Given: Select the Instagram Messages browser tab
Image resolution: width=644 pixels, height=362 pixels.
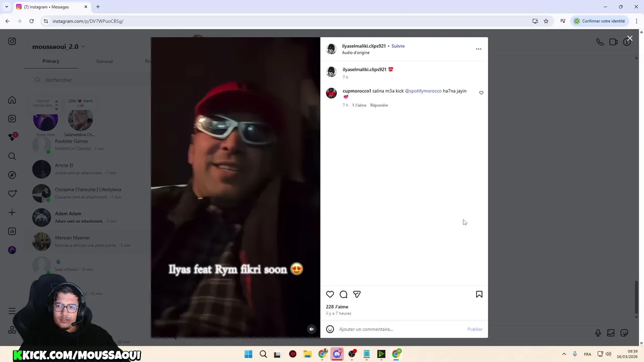Looking at the screenshot, I should click(51, 7).
